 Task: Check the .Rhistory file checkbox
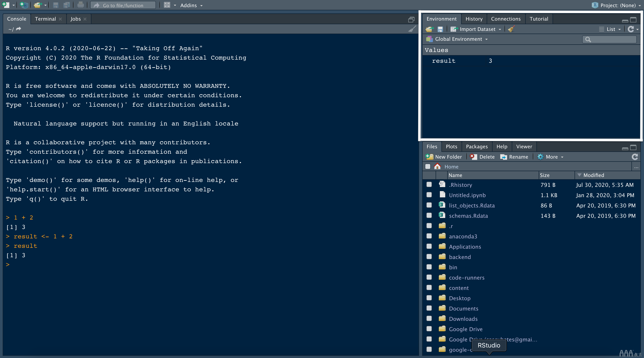tap(429, 185)
